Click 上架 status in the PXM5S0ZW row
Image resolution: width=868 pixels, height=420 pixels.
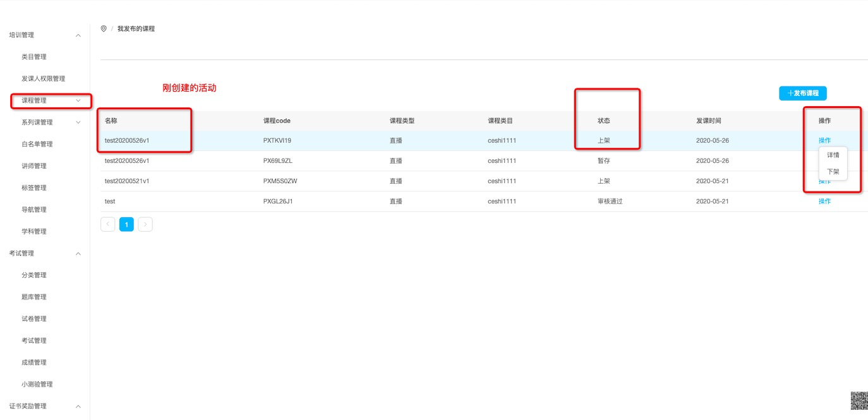pos(604,181)
